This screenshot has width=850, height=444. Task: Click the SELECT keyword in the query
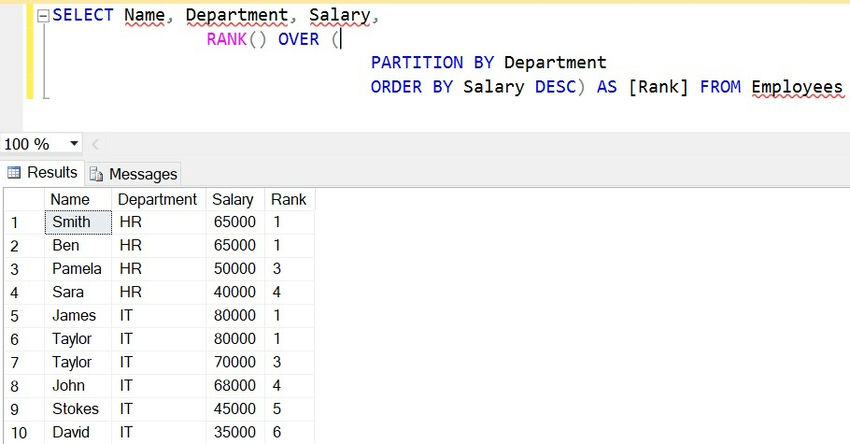coord(83,15)
